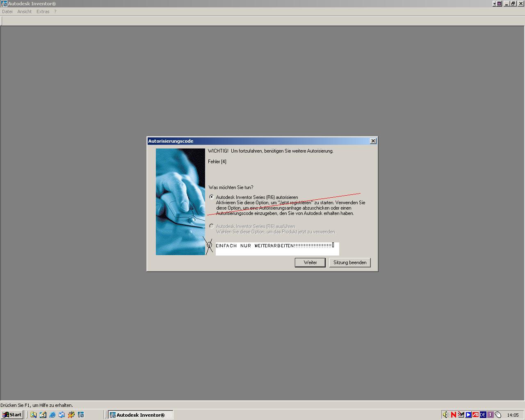This screenshot has height=420, width=525.
Task: Click the dropdown arrow in the title bar
Action: tap(494, 4)
